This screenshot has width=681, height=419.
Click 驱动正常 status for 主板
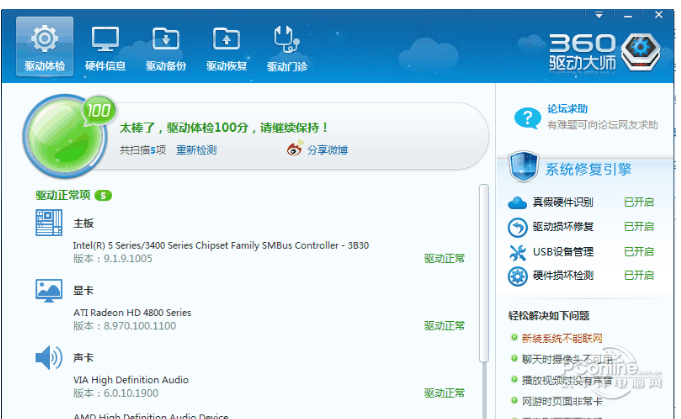[x=444, y=259]
